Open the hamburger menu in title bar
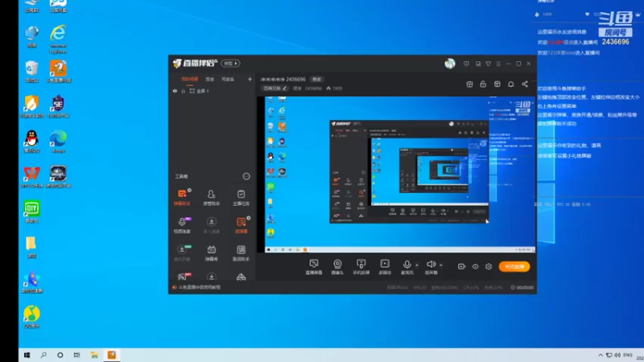644x362 pixels. 498,64
